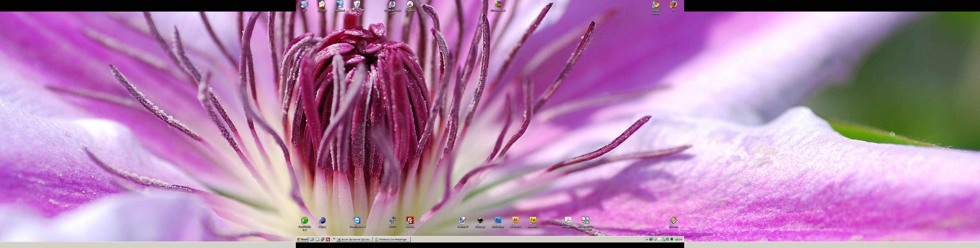The height and width of the screenshot is (248, 980).
Task: Launch the Inkscape shortcut
Action: (x=480, y=222)
